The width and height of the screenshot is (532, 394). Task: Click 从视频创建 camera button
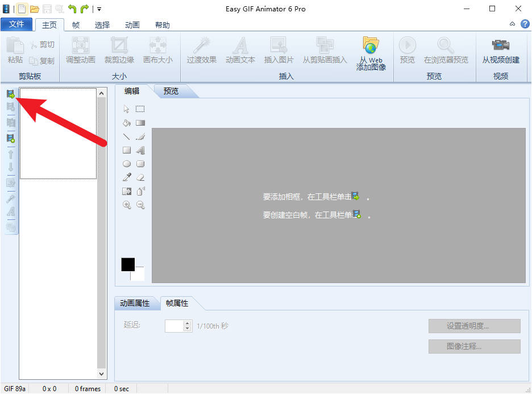click(501, 51)
